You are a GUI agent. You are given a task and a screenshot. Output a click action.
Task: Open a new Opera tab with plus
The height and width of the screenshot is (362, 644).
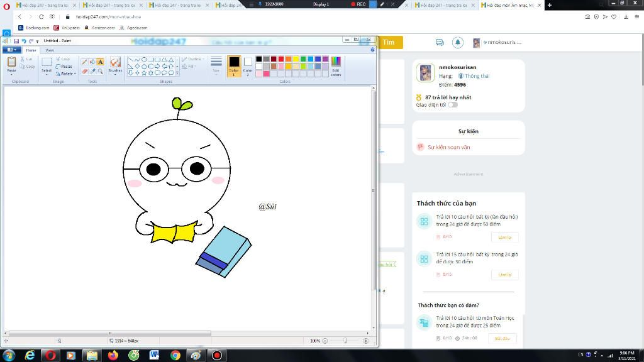(550, 5)
